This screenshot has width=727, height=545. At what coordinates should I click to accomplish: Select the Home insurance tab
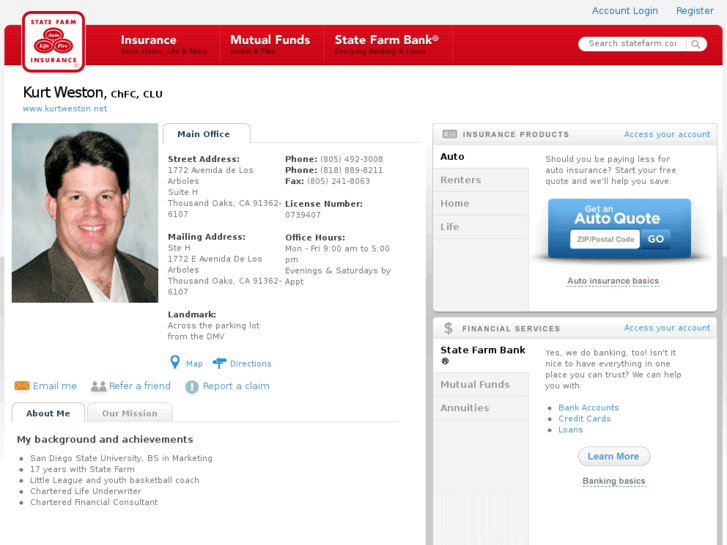coord(481,204)
